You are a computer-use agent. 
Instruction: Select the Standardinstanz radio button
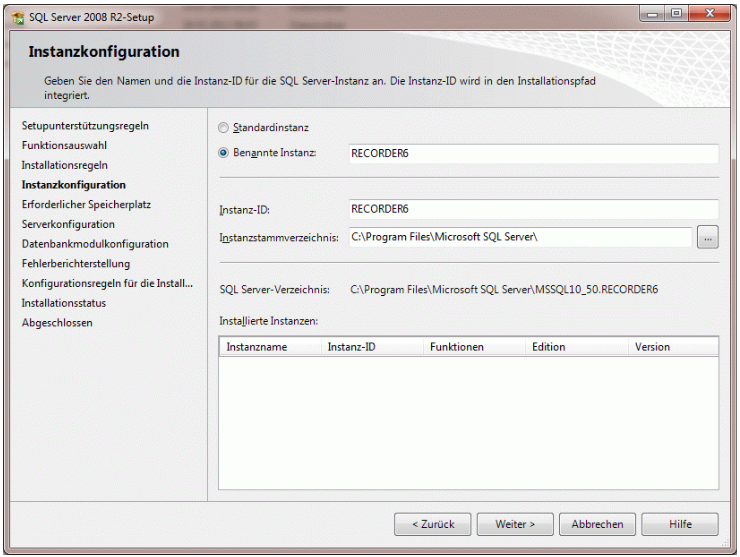223,127
